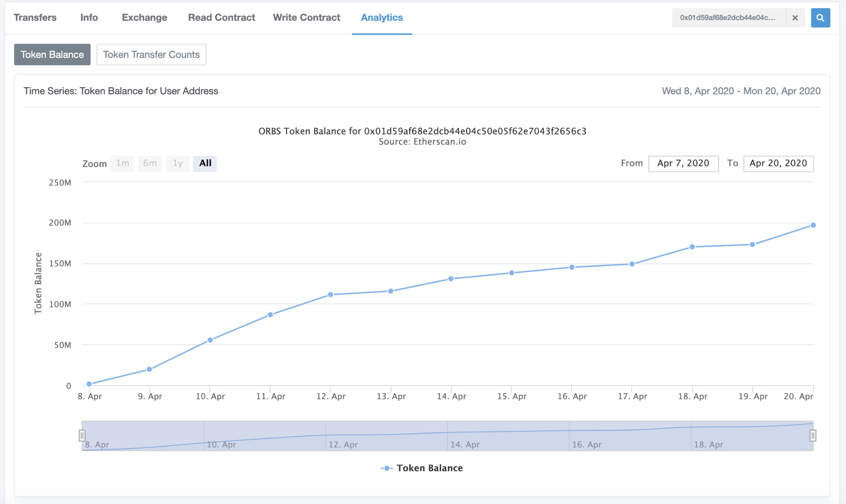Set zoom range to All
The image size is (846, 504).
click(205, 164)
